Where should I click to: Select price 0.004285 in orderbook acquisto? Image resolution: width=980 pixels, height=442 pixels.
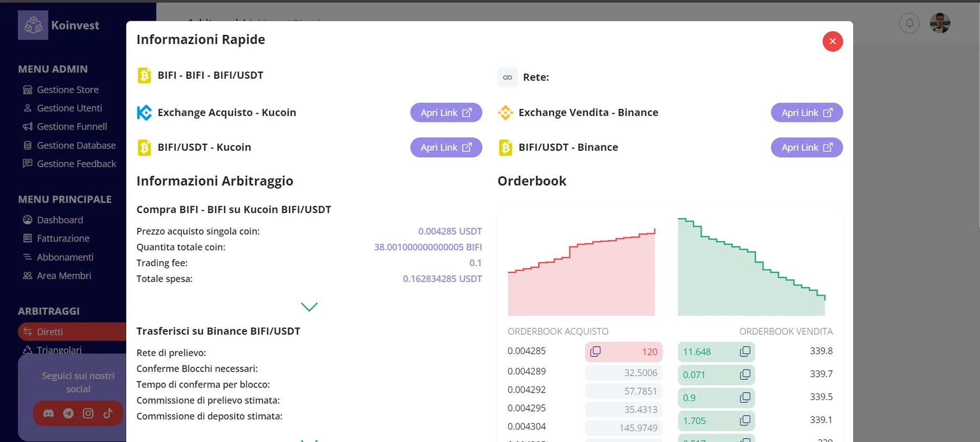click(x=526, y=351)
